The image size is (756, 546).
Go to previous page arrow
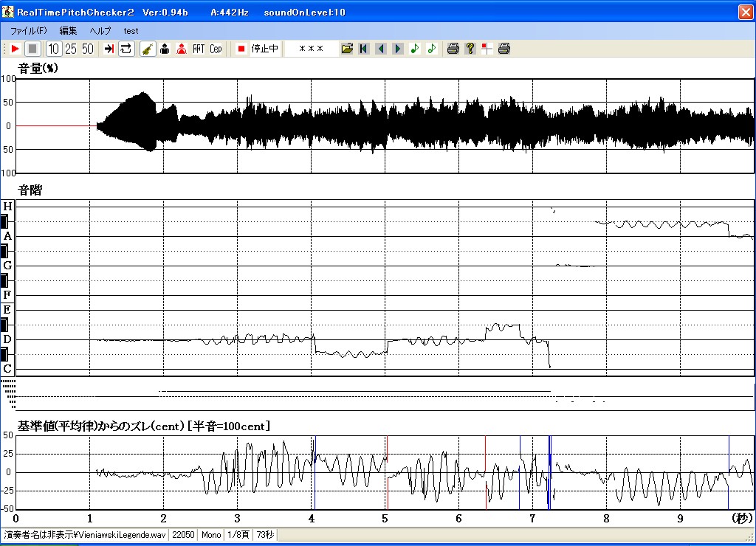pyautogui.click(x=381, y=49)
